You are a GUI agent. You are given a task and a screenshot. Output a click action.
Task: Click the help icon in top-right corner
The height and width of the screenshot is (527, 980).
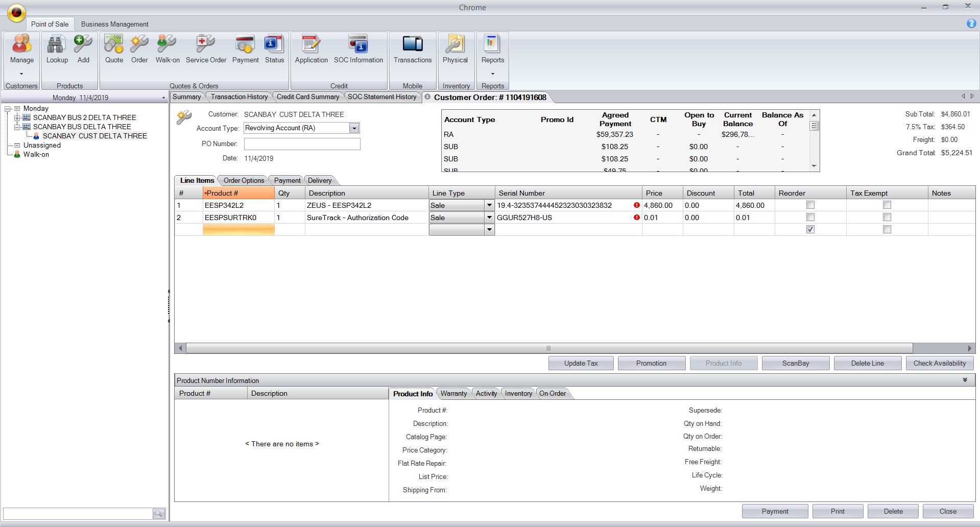[x=971, y=23]
